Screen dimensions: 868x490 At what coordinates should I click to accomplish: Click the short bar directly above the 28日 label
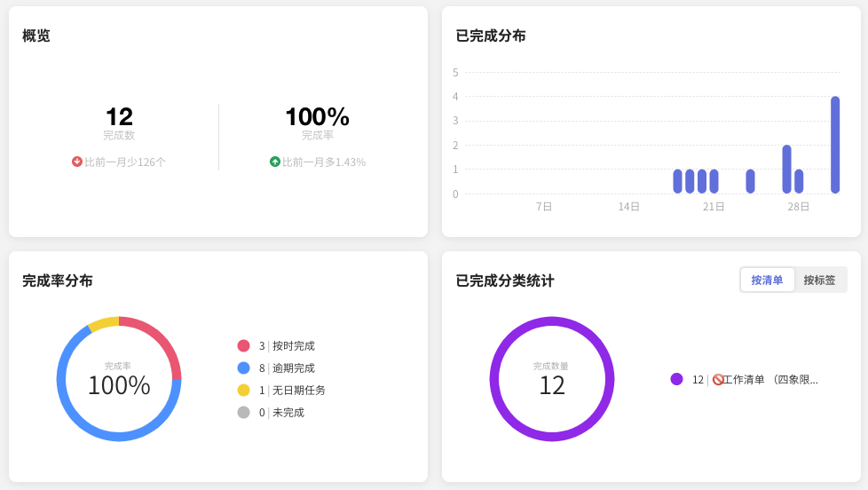click(x=799, y=182)
